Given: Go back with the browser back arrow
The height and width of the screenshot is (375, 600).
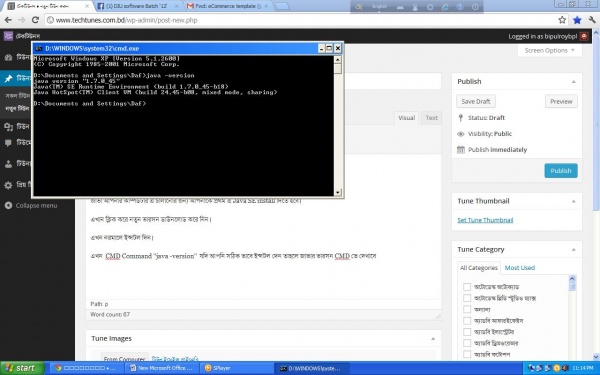Looking at the screenshot, I should point(8,20).
